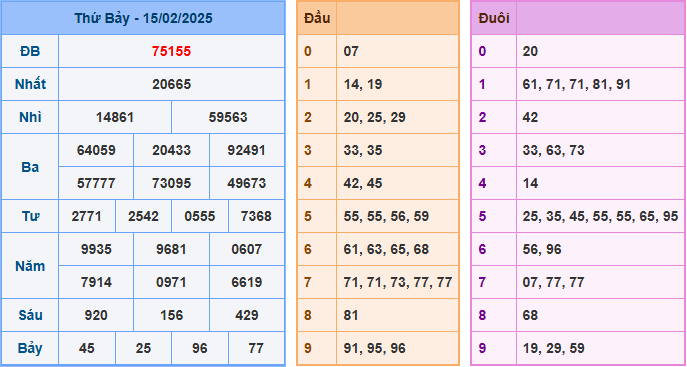Click Đầu values "55, 55, 56, 59"
Viewport: 687px width, 367px height.
(386, 216)
